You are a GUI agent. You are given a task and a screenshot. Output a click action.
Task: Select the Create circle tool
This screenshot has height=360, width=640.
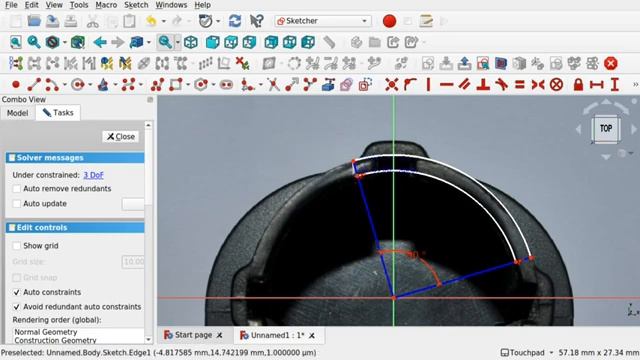(78, 85)
